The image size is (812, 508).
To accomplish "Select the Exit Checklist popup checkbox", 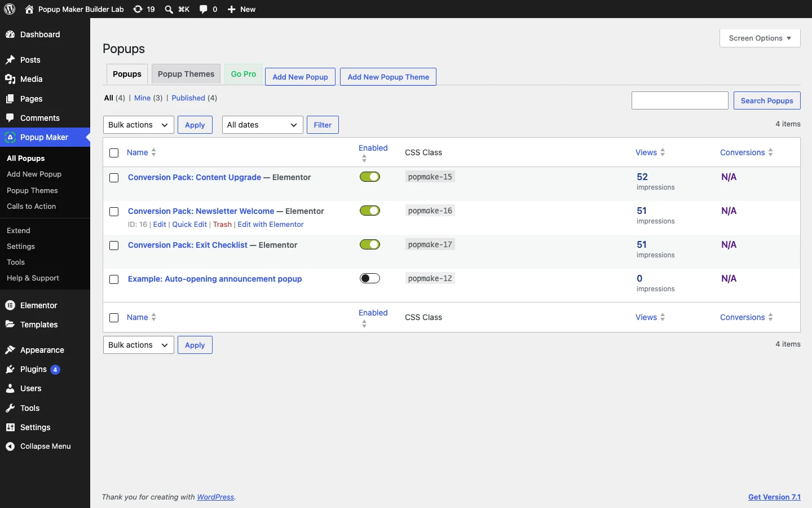I will (x=114, y=246).
